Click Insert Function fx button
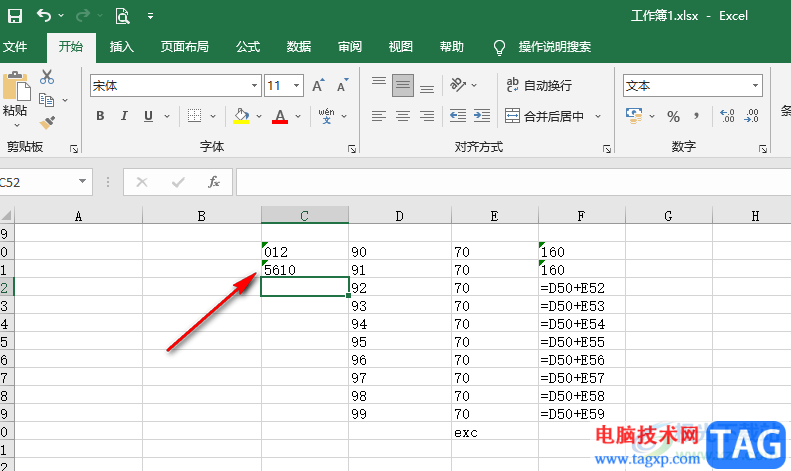791x471 pixels. click(x=214, y=182)
